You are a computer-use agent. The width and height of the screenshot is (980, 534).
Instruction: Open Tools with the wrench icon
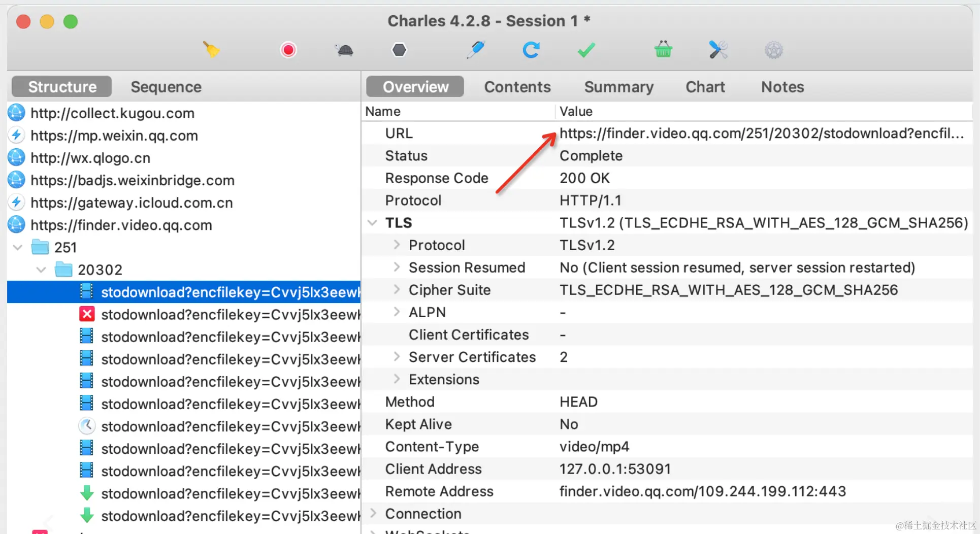(x=718, y=50)
